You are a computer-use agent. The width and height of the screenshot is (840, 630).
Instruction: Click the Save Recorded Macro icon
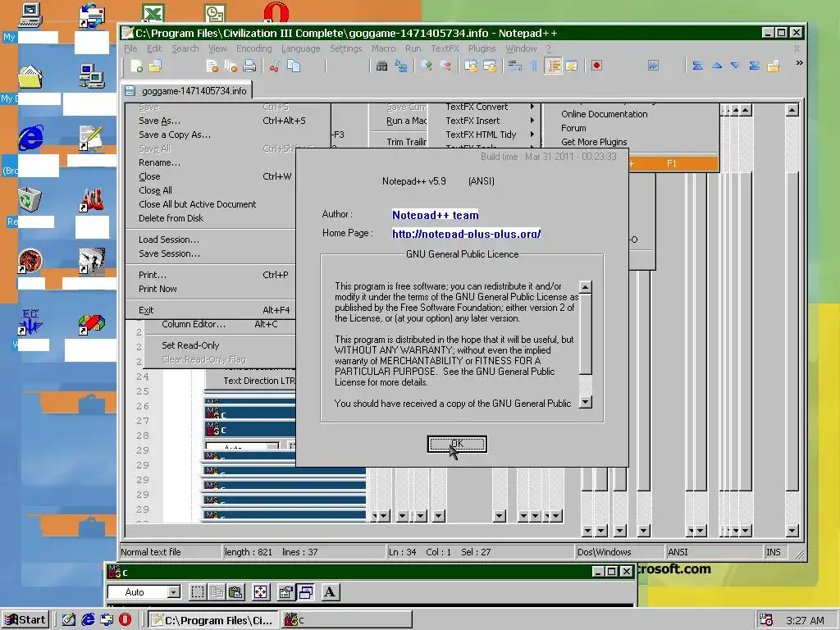coord(653,66)
